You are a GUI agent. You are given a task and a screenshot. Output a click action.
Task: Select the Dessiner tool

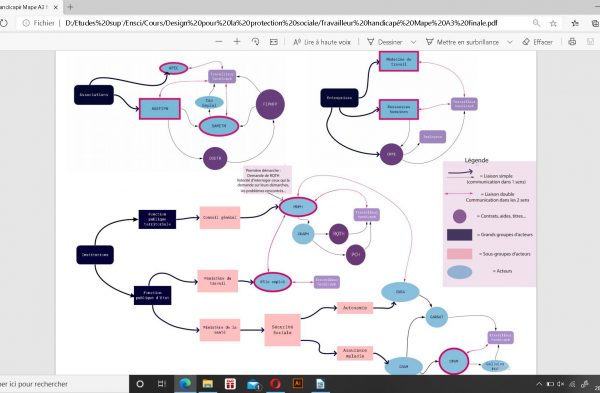point(385,42)
